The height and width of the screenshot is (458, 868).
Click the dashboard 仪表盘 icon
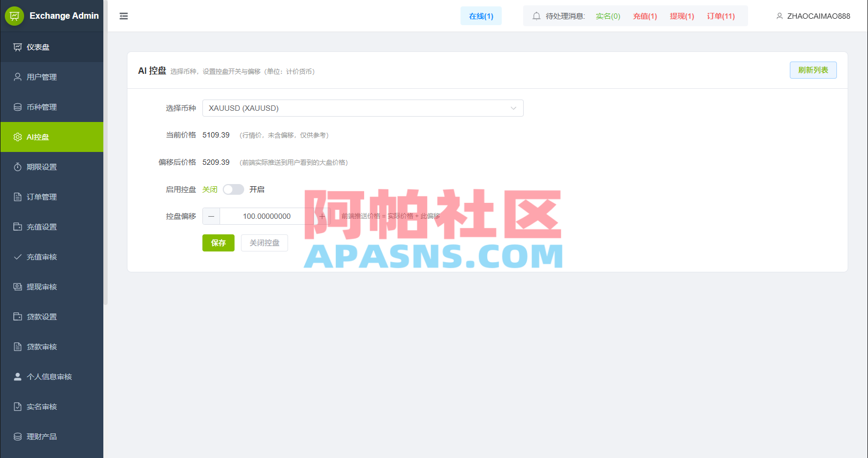(x=18, y=47)
